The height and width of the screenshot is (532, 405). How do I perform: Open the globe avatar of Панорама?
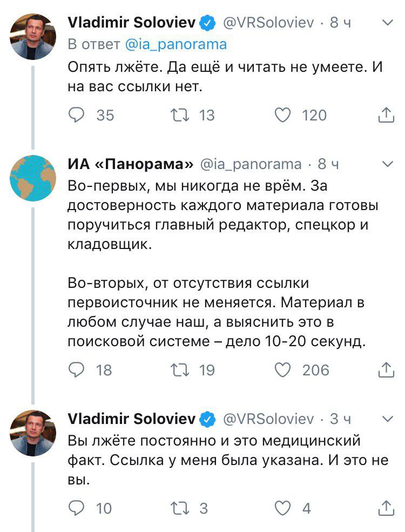[x=33, y=178]
